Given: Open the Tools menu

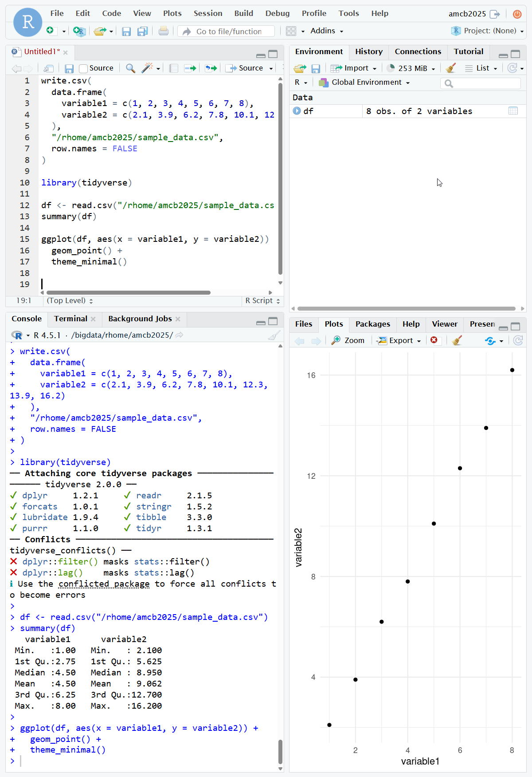Looking at the screenshot, I should [x=349, y=13].
